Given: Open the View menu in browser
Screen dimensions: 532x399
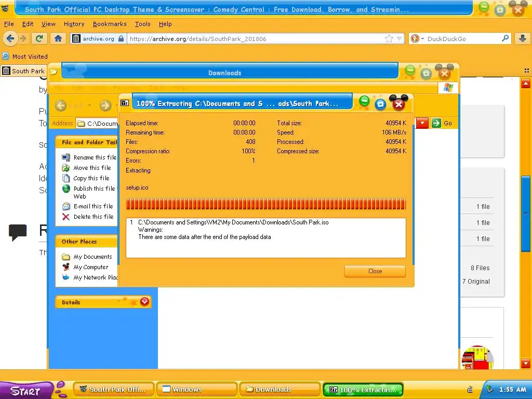Looking at the screenshot, I should click(48, 24).
